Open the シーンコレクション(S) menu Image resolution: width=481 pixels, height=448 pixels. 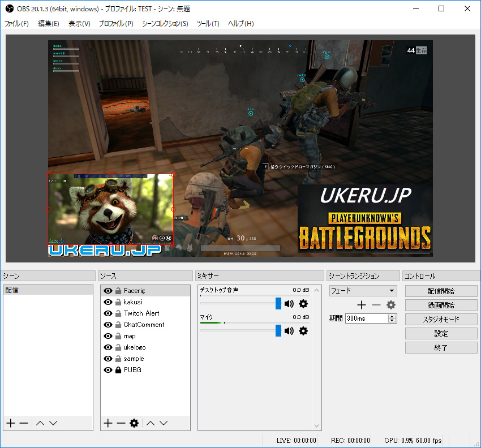(x=165, y=24)
